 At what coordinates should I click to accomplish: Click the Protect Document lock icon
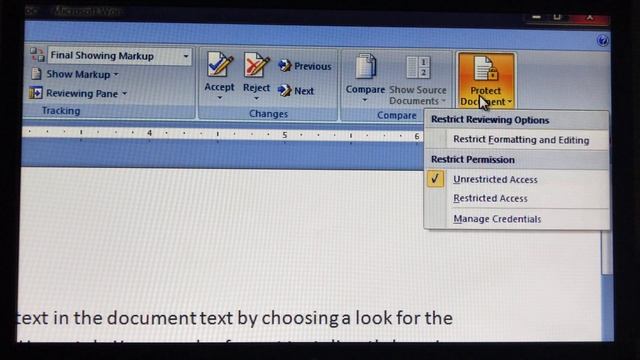pyautogui.click(x=486, y=69)
